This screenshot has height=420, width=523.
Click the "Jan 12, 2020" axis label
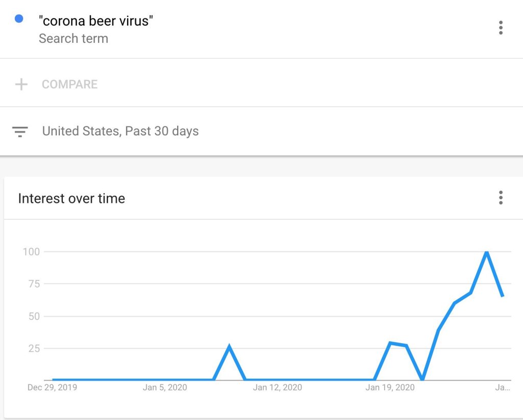(x=277, y=387)
